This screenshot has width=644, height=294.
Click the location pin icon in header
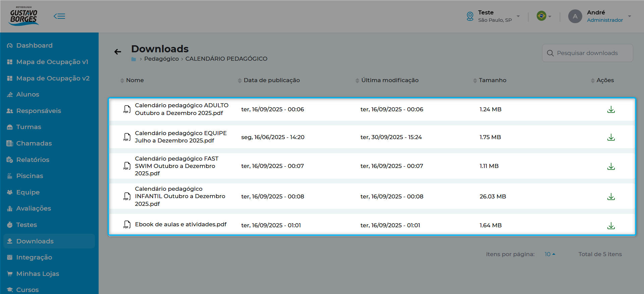click(x=470, y=16)
